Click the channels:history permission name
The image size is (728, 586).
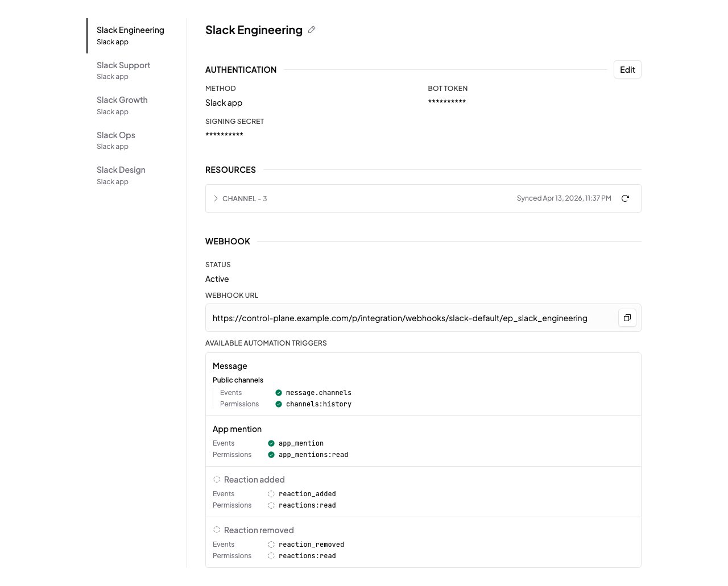(318, 404)
